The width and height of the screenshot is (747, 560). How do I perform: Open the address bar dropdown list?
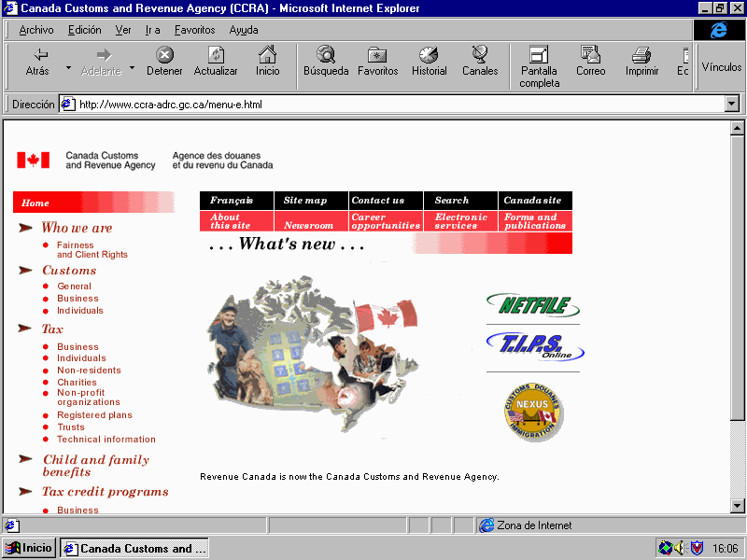pos(732,104)
